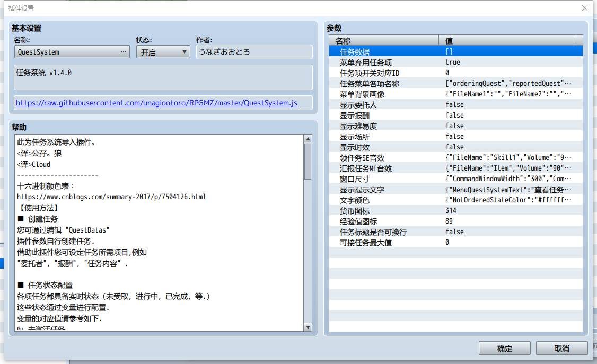
Task: Click the true value of 菜单弃用任务项
Action: (453, 62)
